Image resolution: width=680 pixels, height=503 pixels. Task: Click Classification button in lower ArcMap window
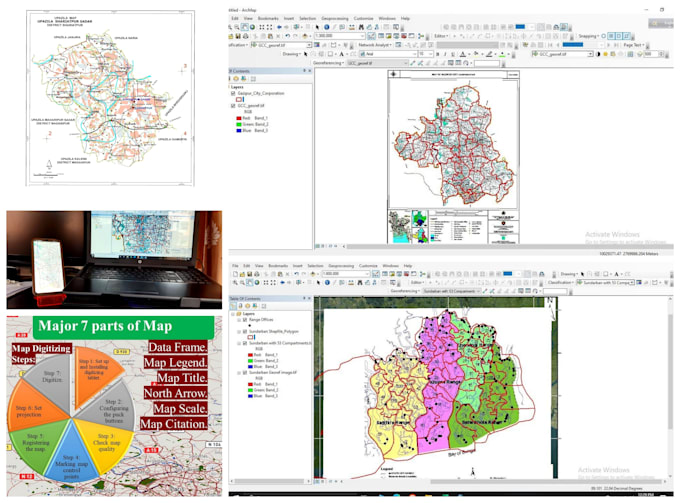coord(560,283)
